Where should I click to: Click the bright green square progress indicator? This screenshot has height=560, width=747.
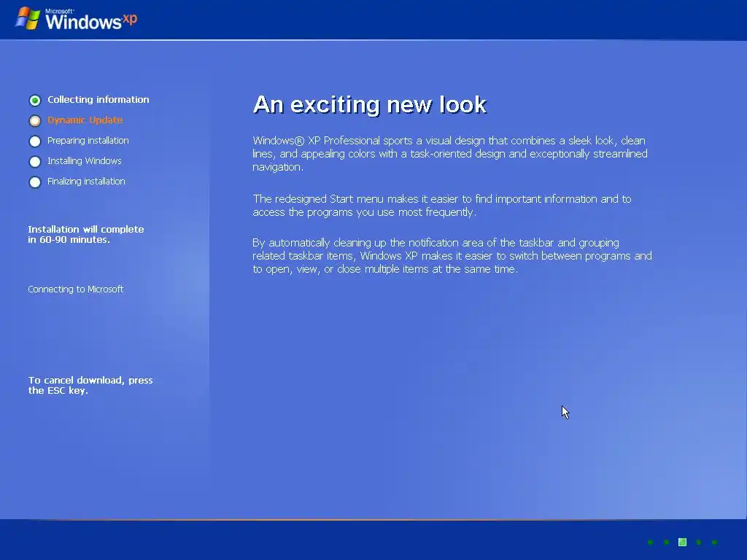coord(682,542)
